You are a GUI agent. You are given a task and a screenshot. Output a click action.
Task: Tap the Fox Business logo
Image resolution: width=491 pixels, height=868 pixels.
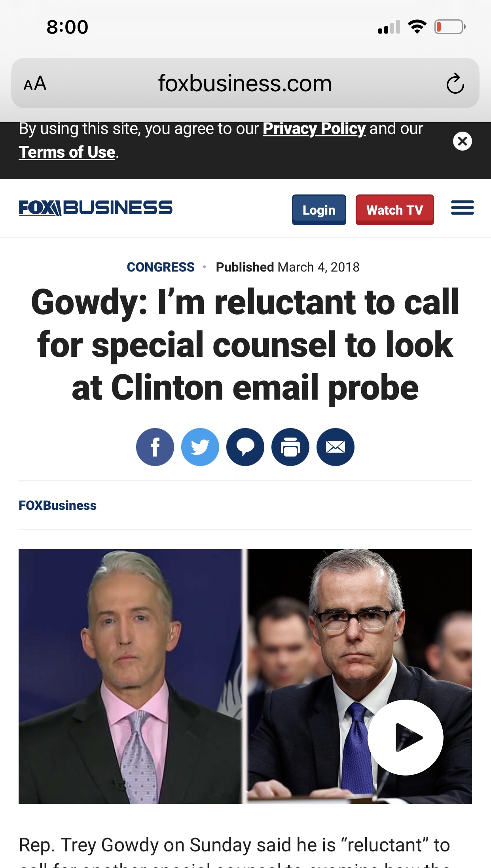coord(96,208)
